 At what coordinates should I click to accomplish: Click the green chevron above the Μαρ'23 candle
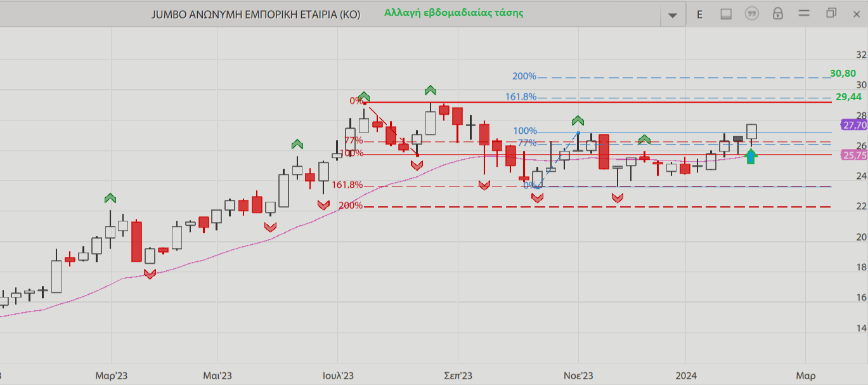(x=110, y=199)
